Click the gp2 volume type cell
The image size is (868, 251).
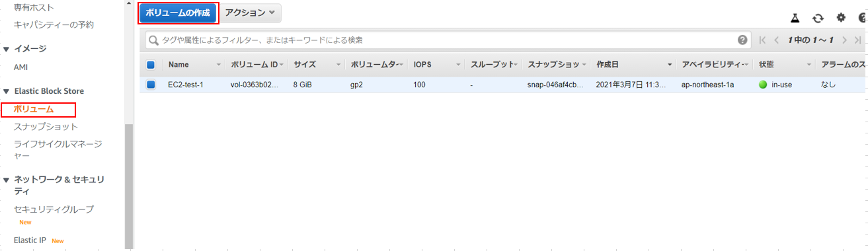(357, 85)
